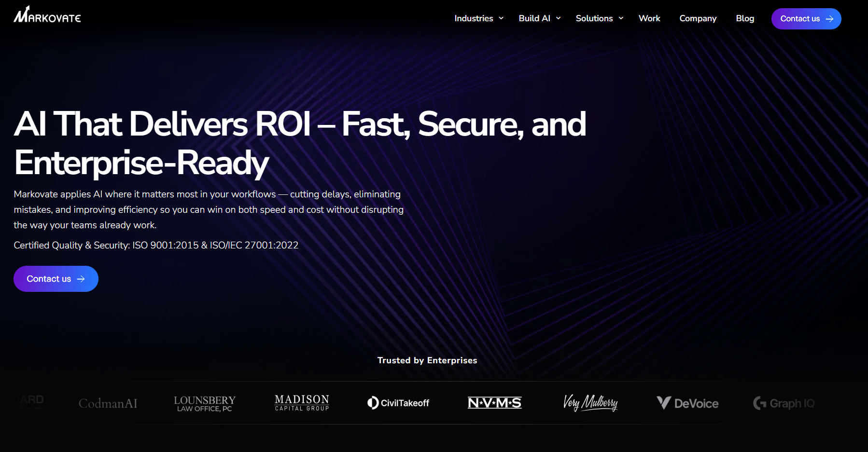868x452 pixels.
Task: Click the NVMS client logo
Action: coord(495,403)
